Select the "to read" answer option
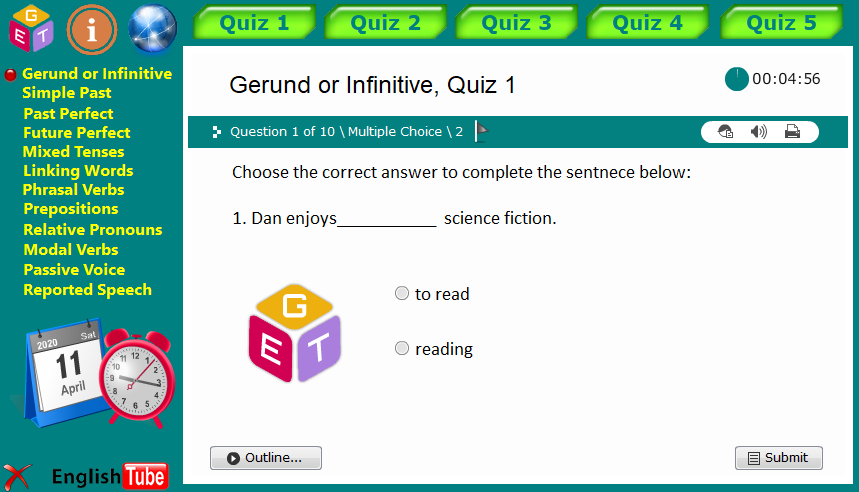 402,294
